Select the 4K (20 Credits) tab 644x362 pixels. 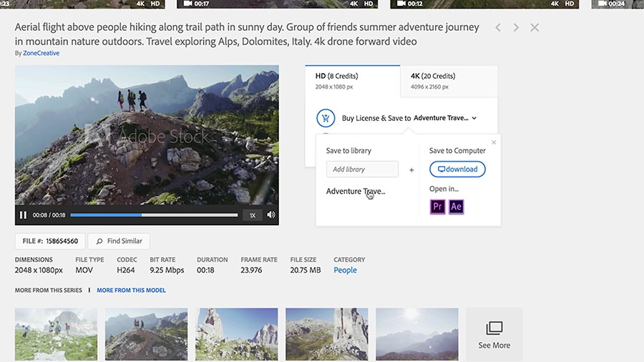(449, 81)
